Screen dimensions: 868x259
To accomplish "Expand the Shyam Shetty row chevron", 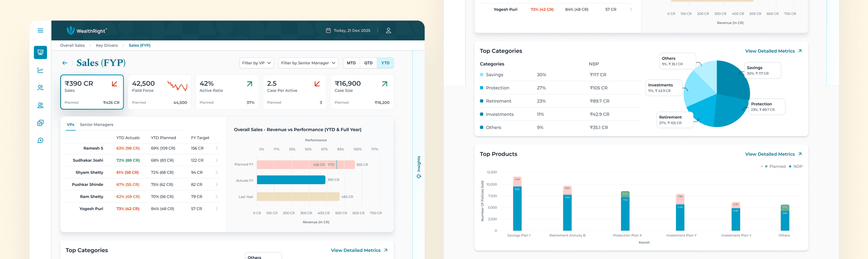I will point(217,172).
